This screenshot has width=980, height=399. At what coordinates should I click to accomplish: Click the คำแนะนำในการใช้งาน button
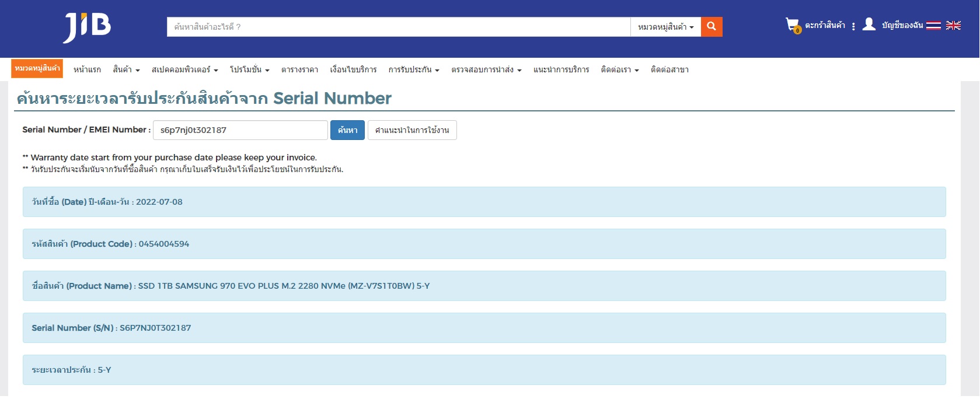pyautogui.click(x=412, y=130)
